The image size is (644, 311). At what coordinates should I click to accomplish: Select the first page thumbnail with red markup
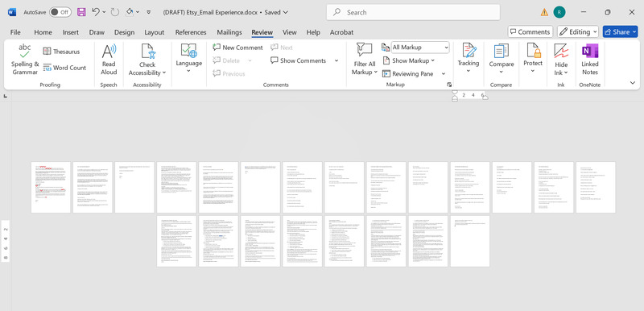51,188
